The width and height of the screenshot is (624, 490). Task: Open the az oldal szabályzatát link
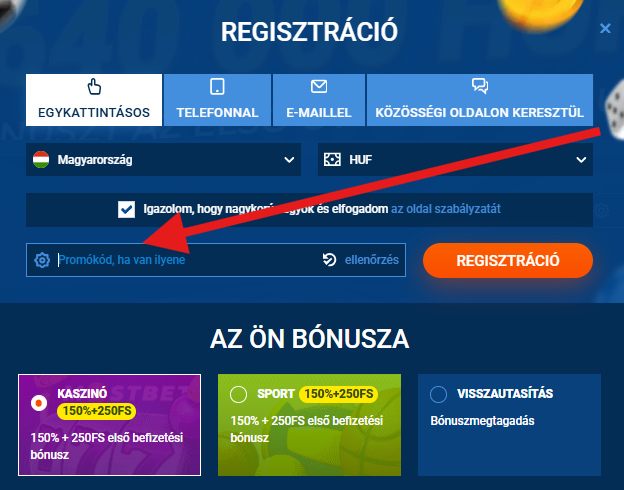[x=445, y=209]
